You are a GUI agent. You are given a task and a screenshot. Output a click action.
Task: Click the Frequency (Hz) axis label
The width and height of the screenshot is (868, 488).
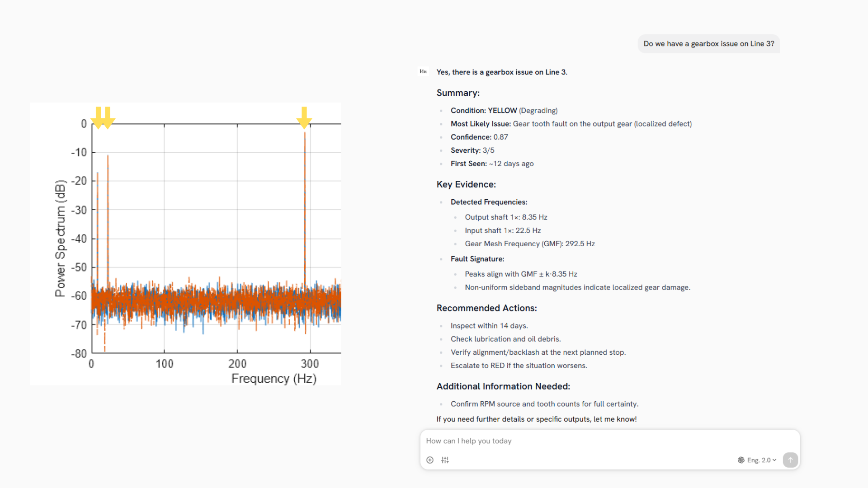(x=274, y=379)
